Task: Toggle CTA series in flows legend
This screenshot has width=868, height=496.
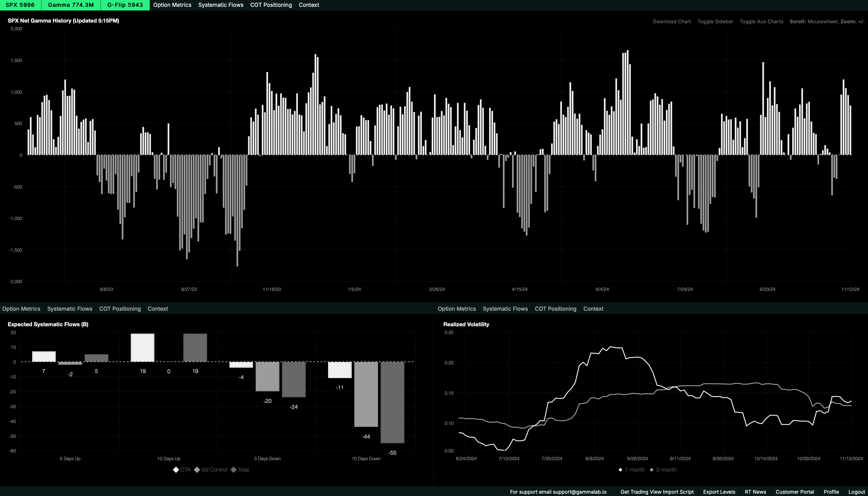Action: (176, 470)
